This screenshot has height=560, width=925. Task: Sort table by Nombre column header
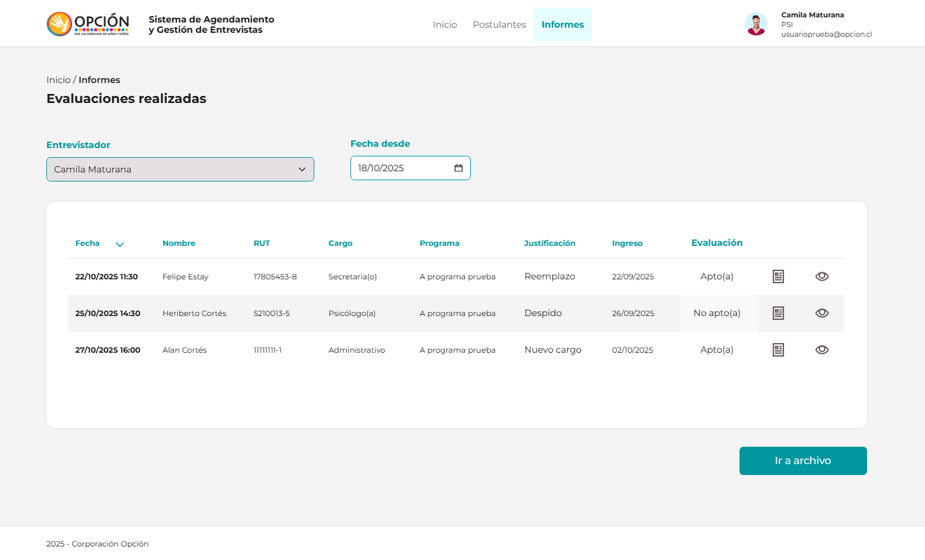click(178, 243)
